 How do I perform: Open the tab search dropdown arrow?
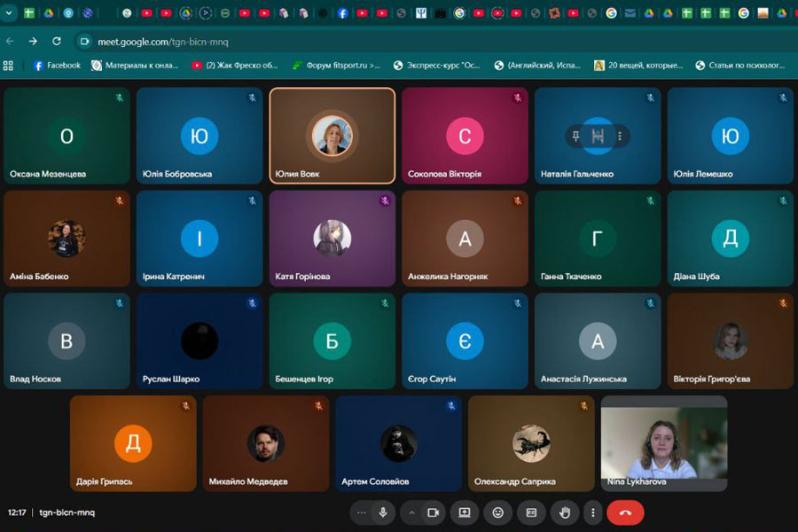point(9,13)
